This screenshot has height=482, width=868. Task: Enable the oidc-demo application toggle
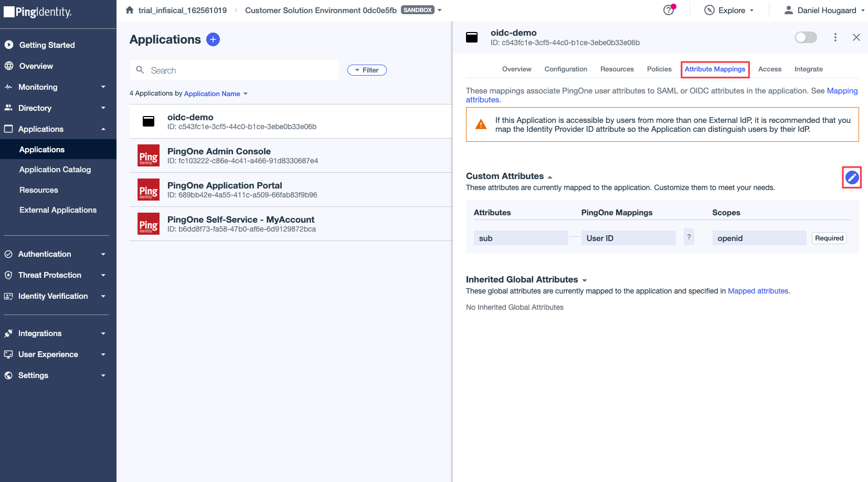click(x=806, y=37)
